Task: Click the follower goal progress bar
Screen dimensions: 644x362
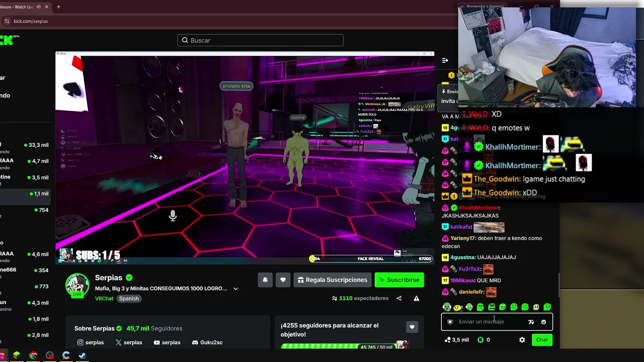Action: click(345, 347)
